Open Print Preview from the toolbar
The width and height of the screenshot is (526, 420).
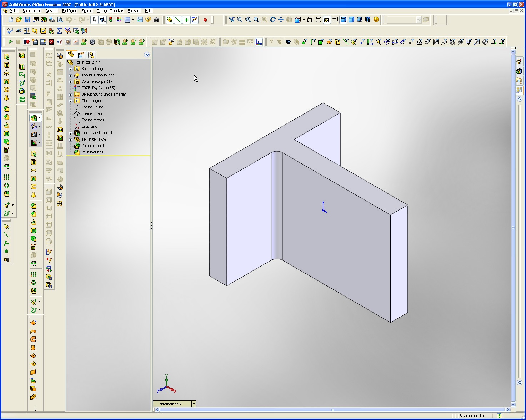click(60, 20)
